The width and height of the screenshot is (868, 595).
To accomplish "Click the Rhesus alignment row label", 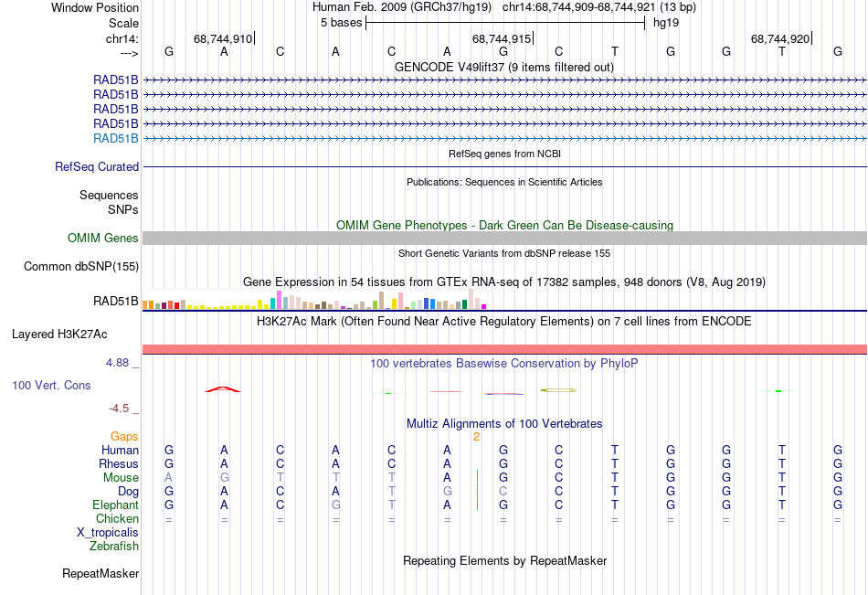I will pyautogui.click(x=119, y=463).
